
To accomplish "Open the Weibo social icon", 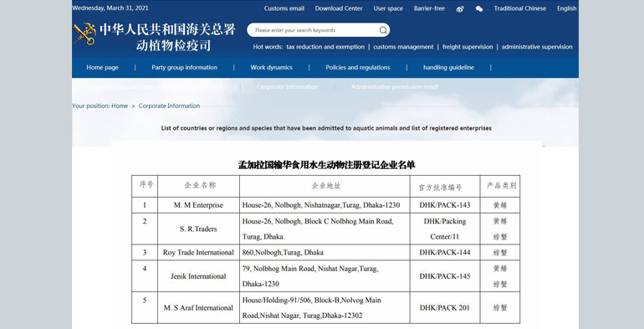I will (460, 8).
